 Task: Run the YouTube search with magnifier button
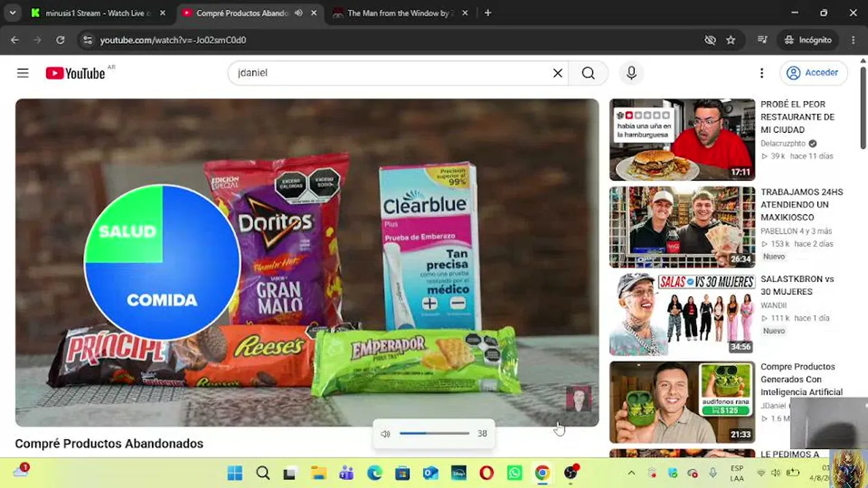[x=588, y=73]
